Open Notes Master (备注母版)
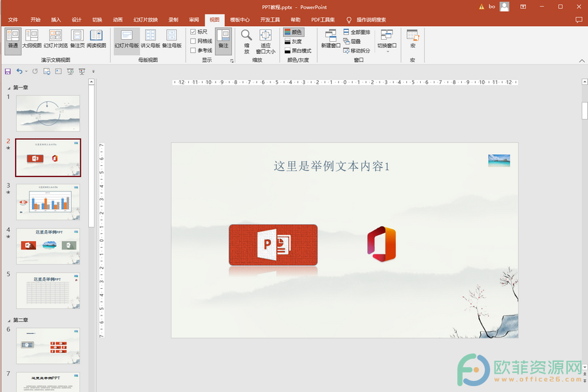 tap(172, 39)
